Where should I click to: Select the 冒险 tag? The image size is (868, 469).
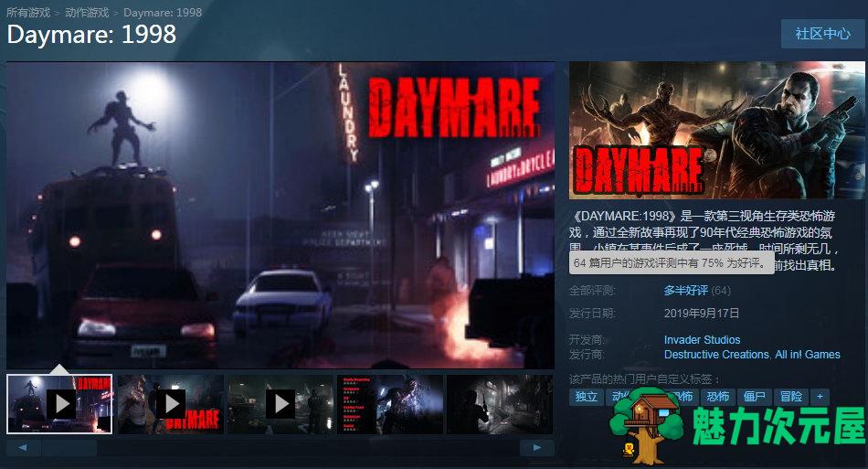[x=791, y=397]
